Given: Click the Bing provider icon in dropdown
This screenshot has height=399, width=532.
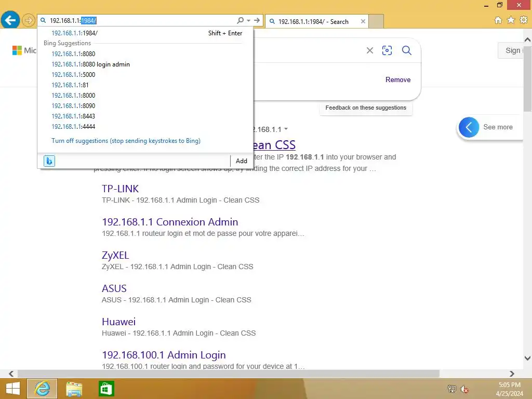Looking at the screenshot, I should [49, 161].
